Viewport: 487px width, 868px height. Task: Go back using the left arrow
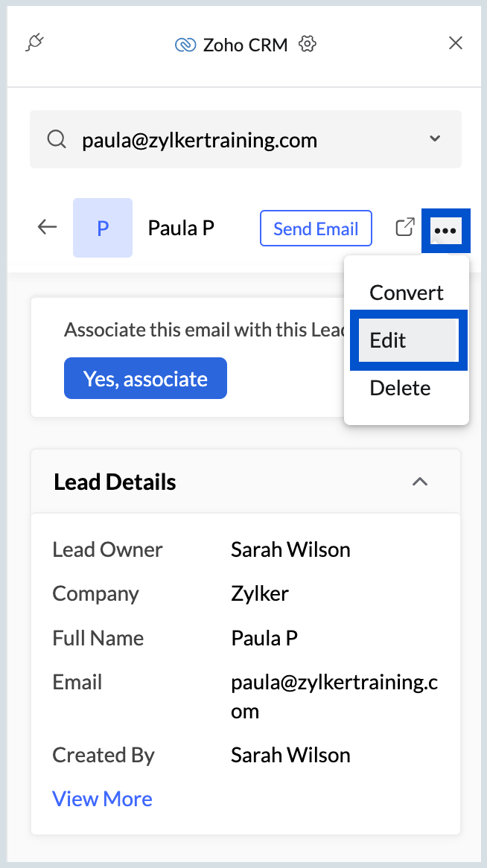click(48, 227)
